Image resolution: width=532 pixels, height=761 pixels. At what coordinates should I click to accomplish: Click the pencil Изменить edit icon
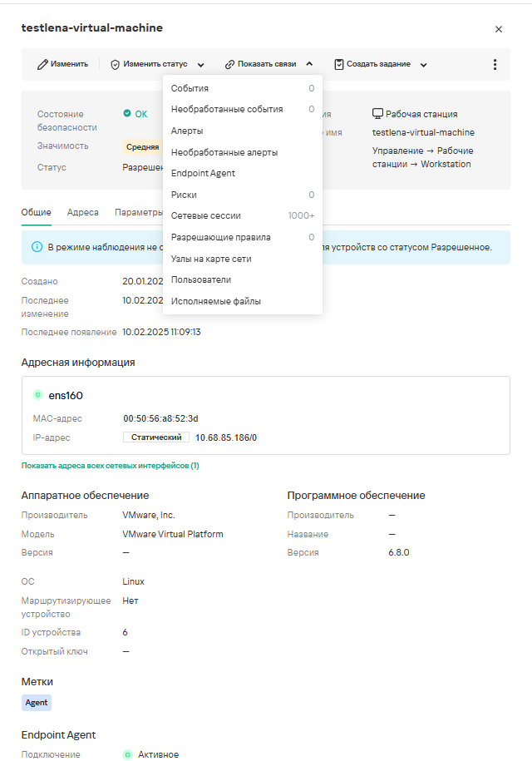click(43, 64)
